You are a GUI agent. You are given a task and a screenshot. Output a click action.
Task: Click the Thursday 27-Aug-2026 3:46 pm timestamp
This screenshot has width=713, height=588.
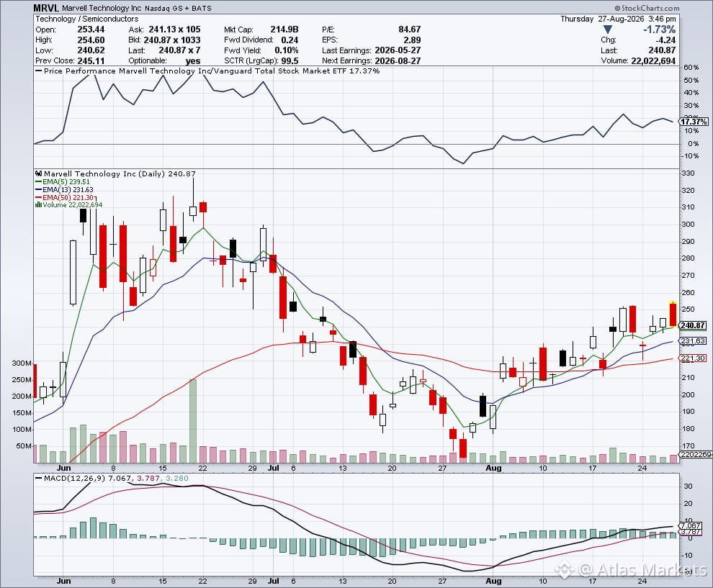coord(618,19)
